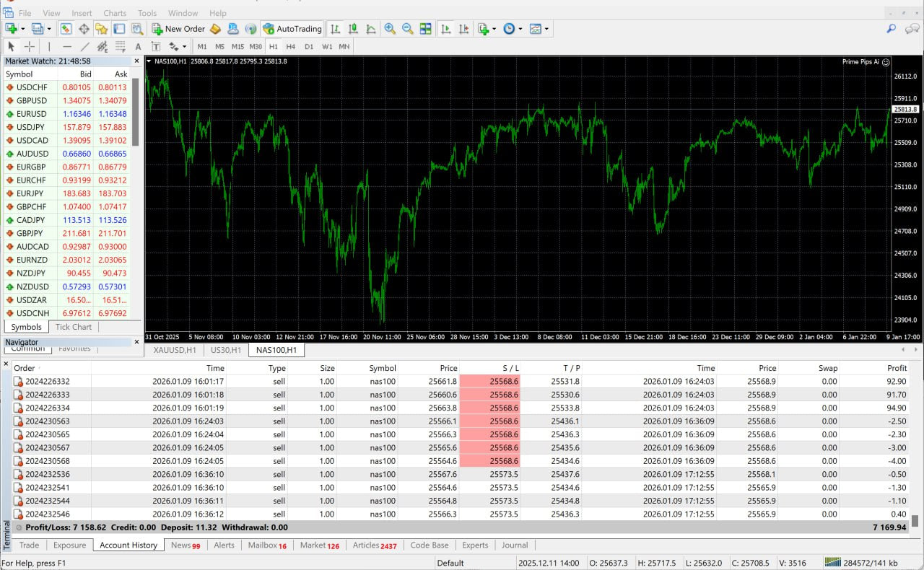
Task: Switch to the H4 timeframe
Action: pos(290,46)
